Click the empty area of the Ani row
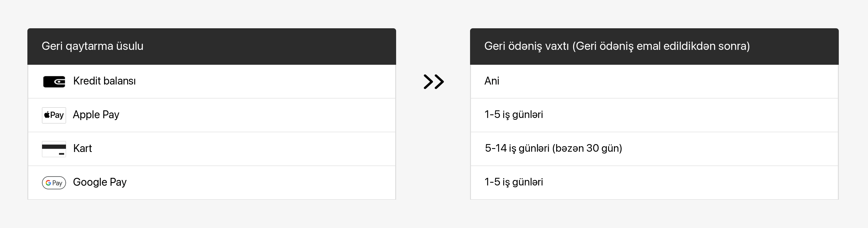This screenshot has width=868, height=228. (x=667, y=81)
